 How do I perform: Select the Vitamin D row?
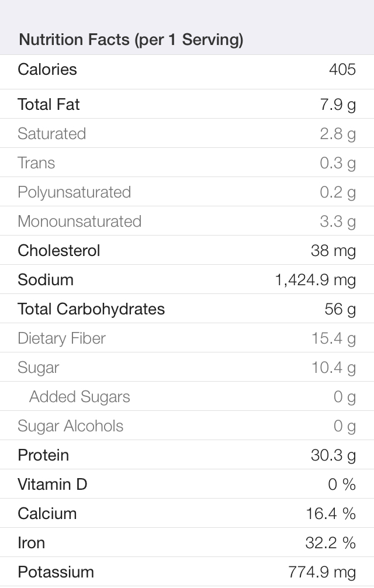(x=187, y=484)
